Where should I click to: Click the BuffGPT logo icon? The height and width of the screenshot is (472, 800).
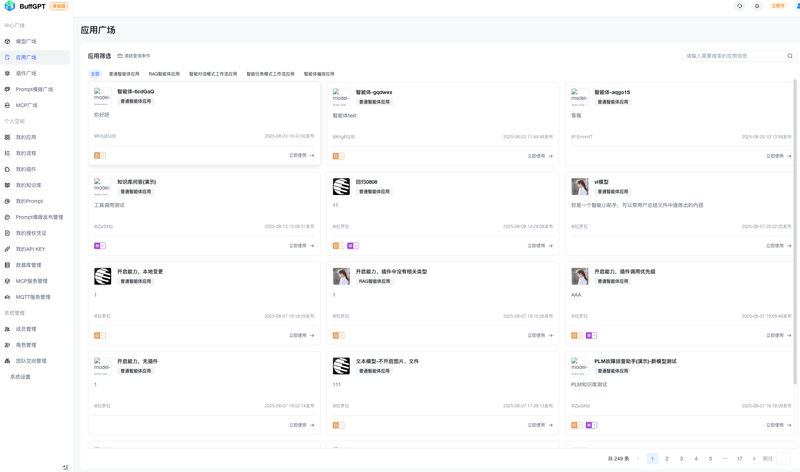coord(9,6)
